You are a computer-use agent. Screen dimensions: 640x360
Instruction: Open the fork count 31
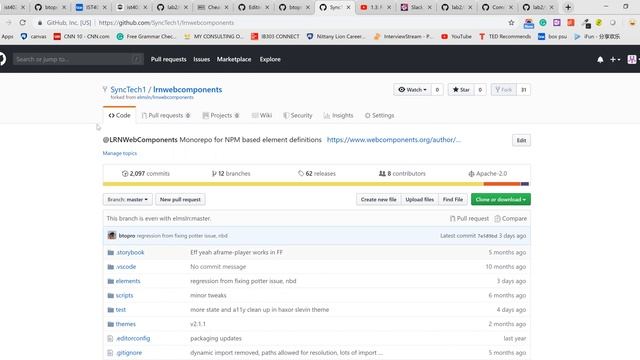point(523,90)
